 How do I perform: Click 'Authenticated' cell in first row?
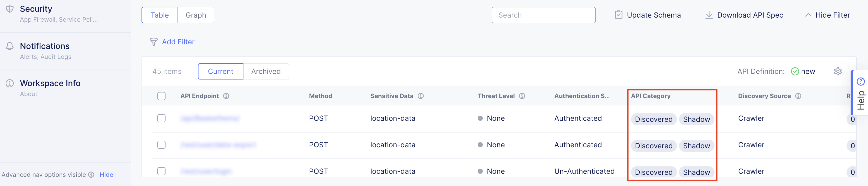(x=578, y=118)
